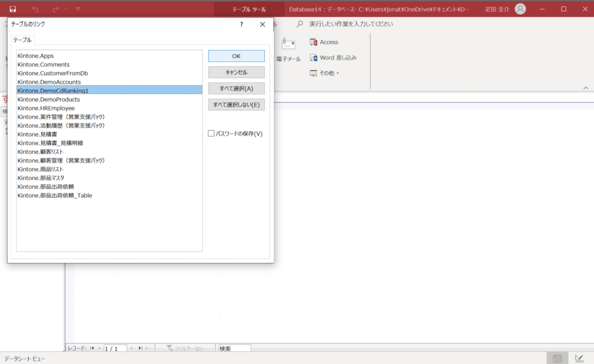Screen dimensions: 594x364
Task: Close the テーブルのリンク dialog
Action: [x=263, y=24]
